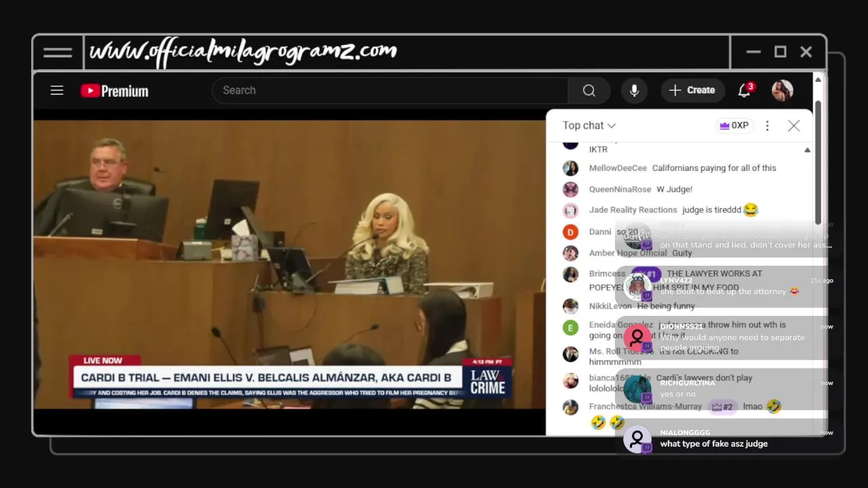
Task: Click message "judge is tireddd"
Action: pos(711,210)
